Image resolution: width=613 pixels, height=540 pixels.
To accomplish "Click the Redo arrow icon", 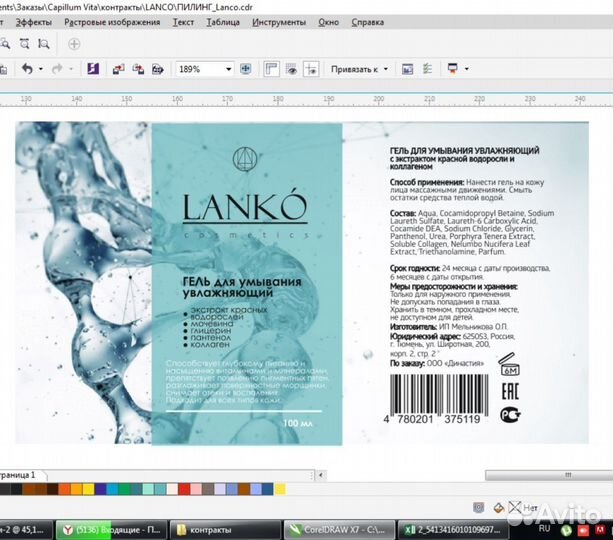I will 58,69.
